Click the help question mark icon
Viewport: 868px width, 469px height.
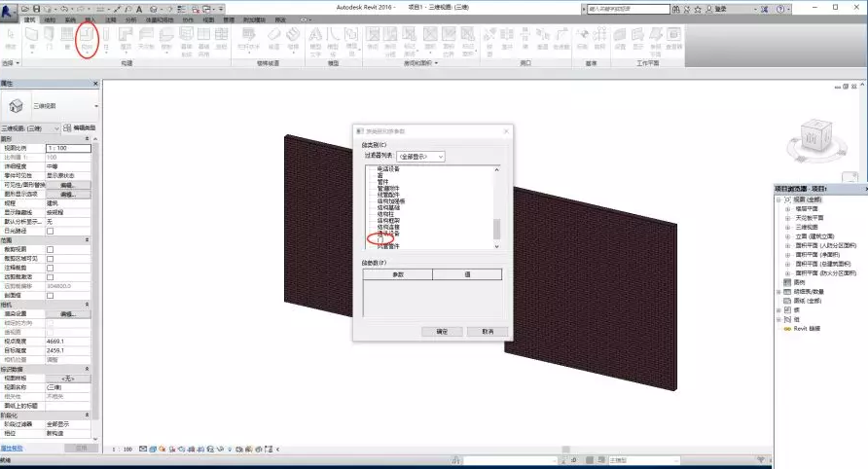pyautogui.click(x=780, y=9)
